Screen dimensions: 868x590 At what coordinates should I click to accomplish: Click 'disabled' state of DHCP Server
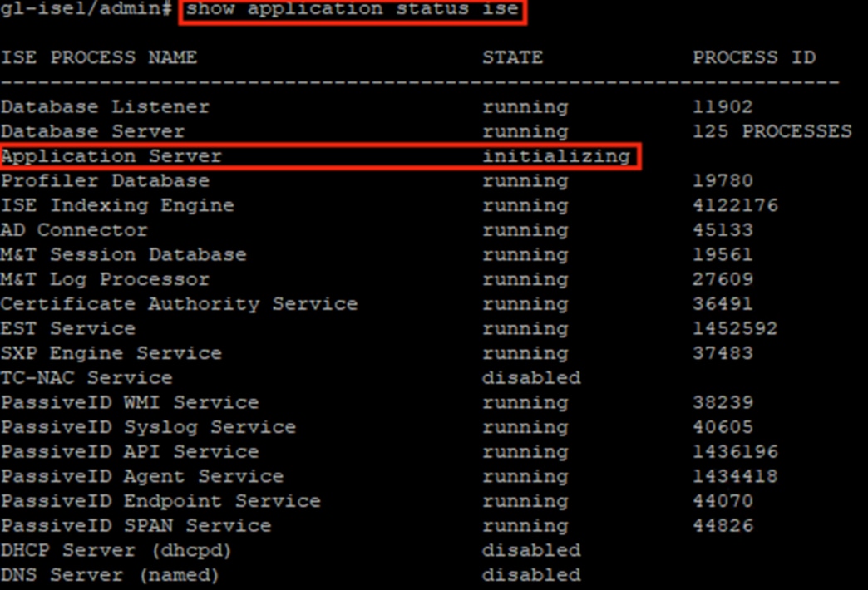click(531, 550)
